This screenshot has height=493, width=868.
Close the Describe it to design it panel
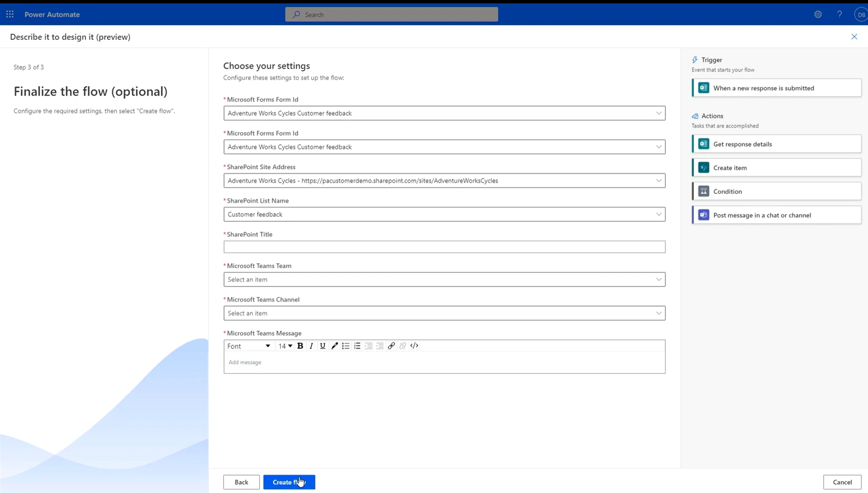click(x=854, y=37)
